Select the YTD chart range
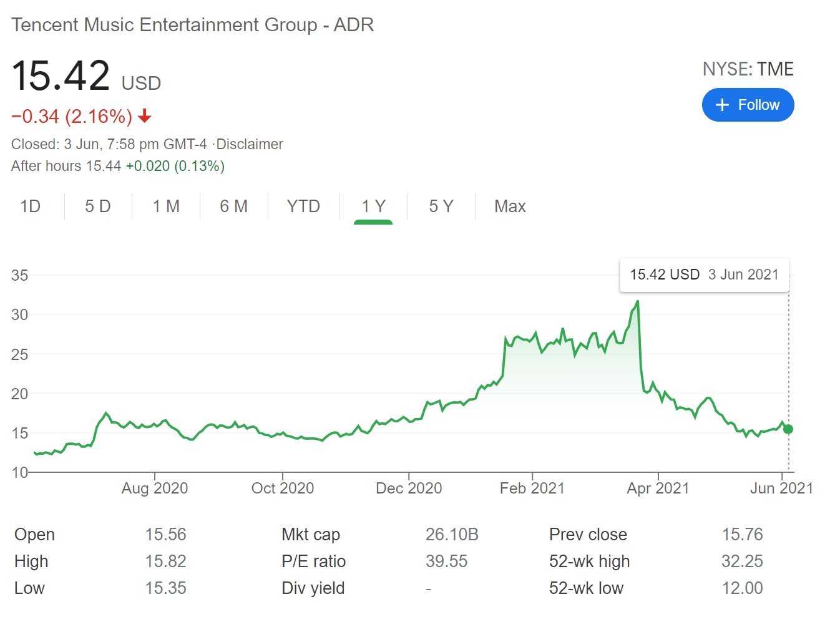Image resolution: width=840 pixels, height=627 pixels. point(303,206)
